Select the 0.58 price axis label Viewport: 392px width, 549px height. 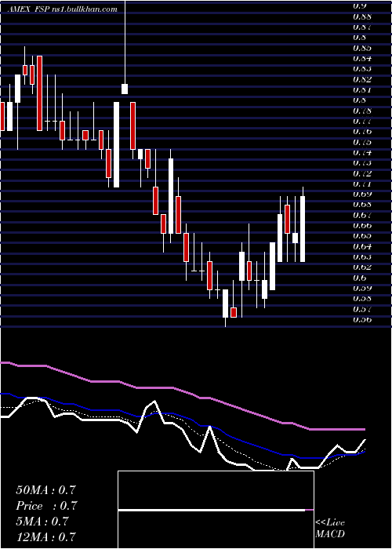362,299
